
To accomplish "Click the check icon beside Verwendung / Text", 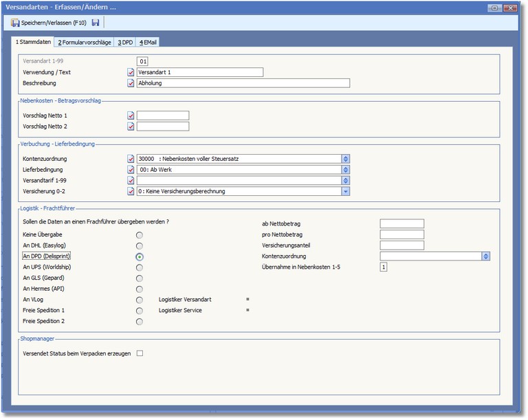I will tap(131, 72).
